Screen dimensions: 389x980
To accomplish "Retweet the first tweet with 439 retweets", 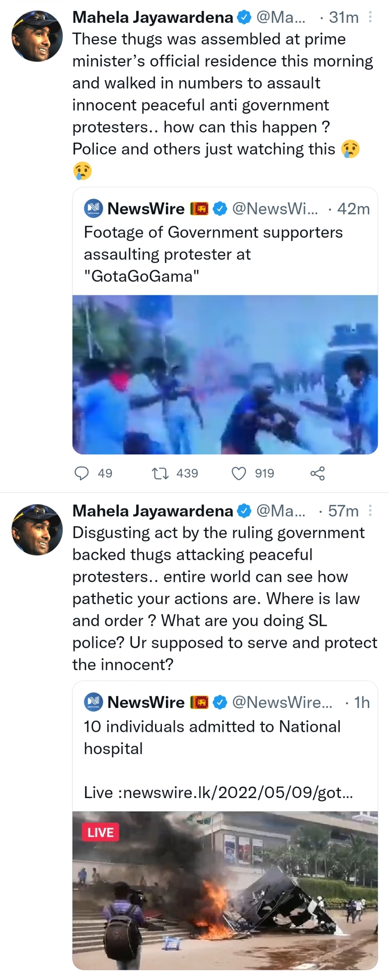I will point(161,473).
